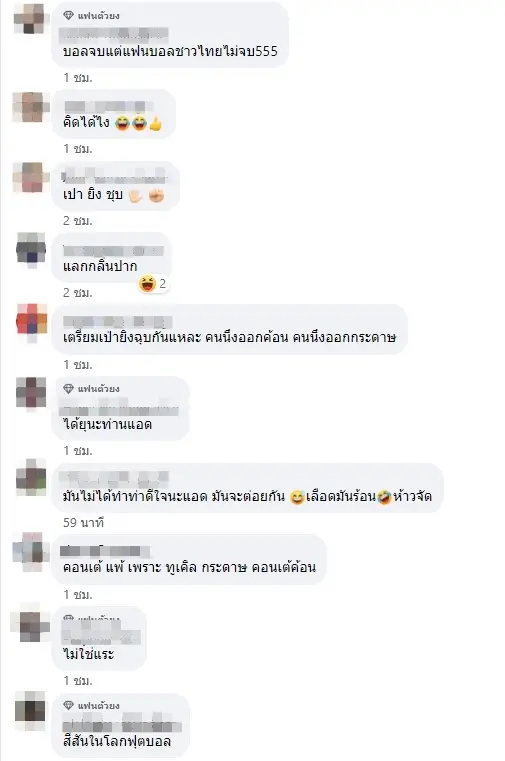Viewport: 505px width, 761px height.
Task: Click avatar beside เปา ยิง ชุบ comment
Action: [x=31, y=178]
